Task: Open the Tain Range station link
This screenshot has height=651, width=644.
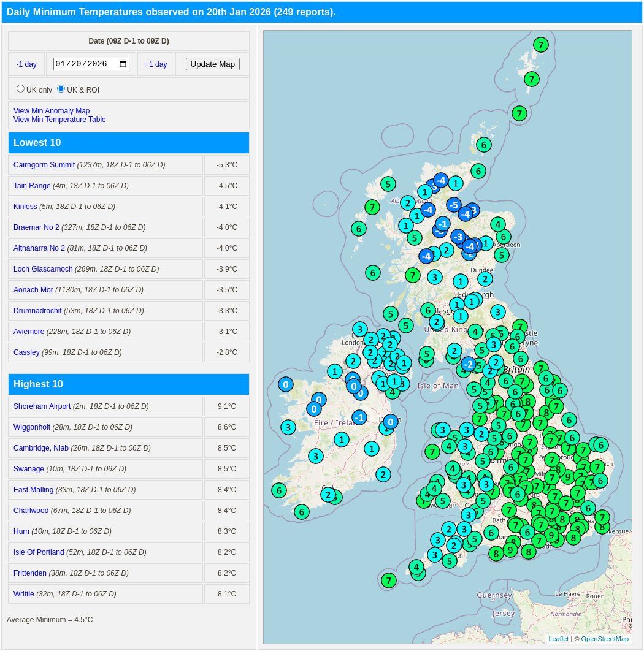Action: point(32,186)
